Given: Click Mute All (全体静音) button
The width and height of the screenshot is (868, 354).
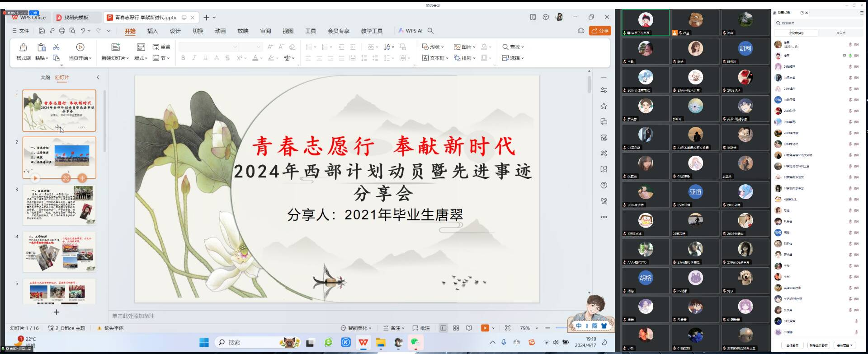Looking at the screenshot, I should (793, 345).
